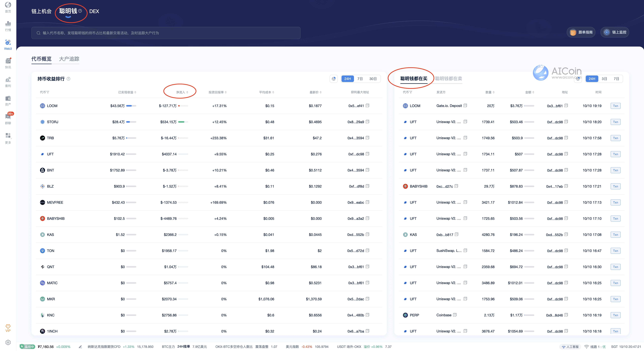Open the 群聊 group chat icon
Viewport: 644px width, 351px height.
(8, 119)
